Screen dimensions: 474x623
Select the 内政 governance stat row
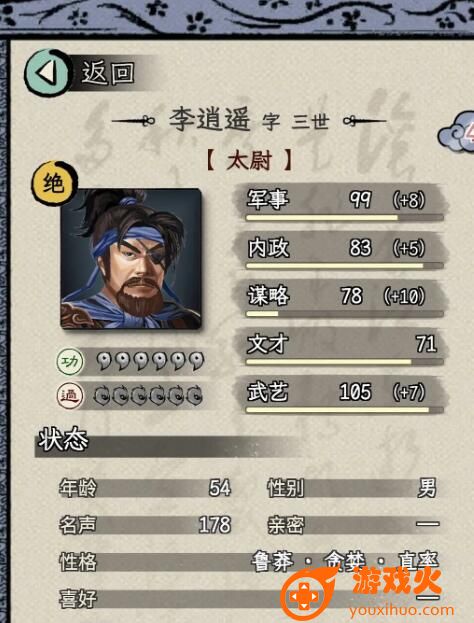point(341,250)
